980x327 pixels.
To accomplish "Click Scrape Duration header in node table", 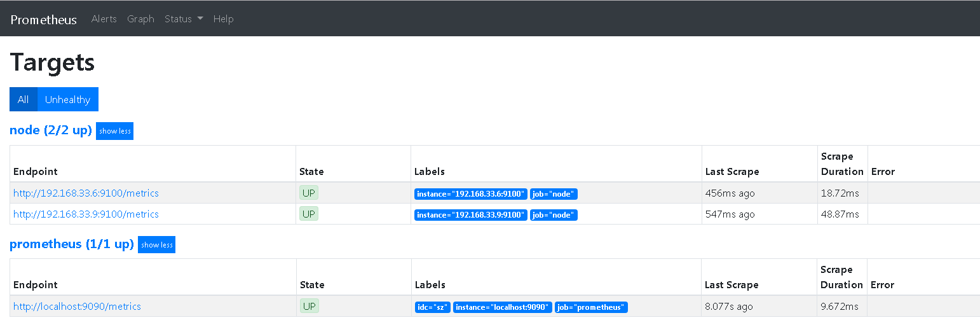I will [842, 164].
